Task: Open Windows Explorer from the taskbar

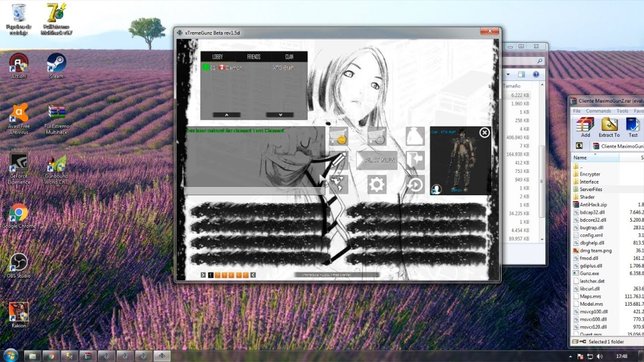Action: coord(32,356)
